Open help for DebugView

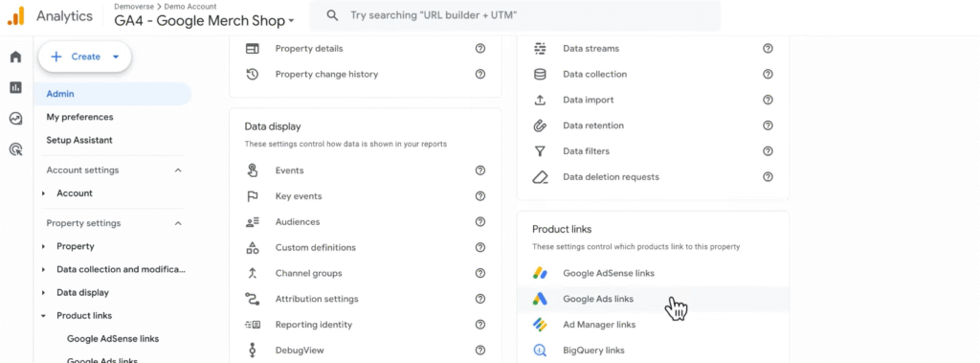click(x=480, y=350)
